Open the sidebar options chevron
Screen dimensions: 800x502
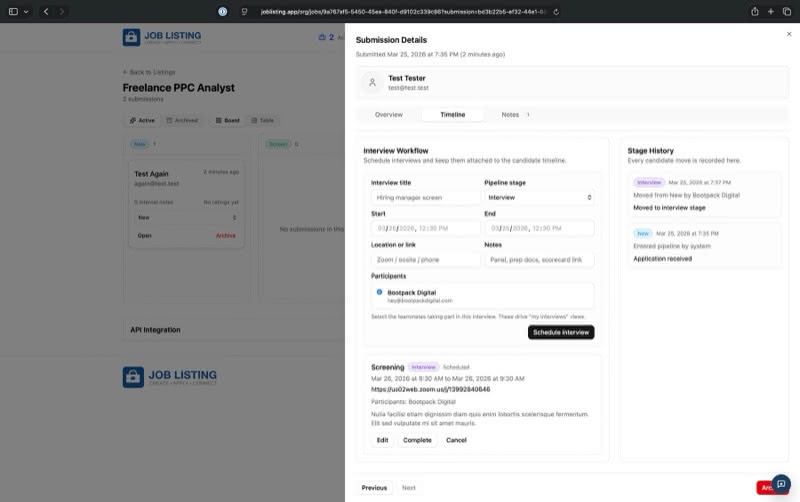coord(26,12)
